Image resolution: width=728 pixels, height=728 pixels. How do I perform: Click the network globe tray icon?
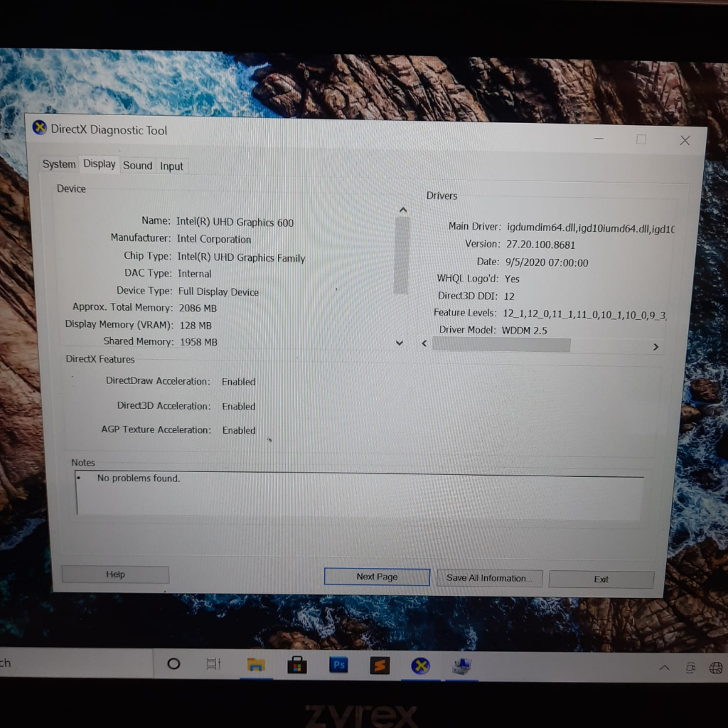716,668
